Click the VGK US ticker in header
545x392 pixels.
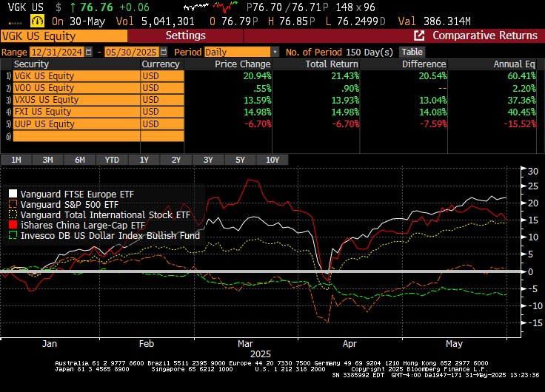click(x=26, y=7)
